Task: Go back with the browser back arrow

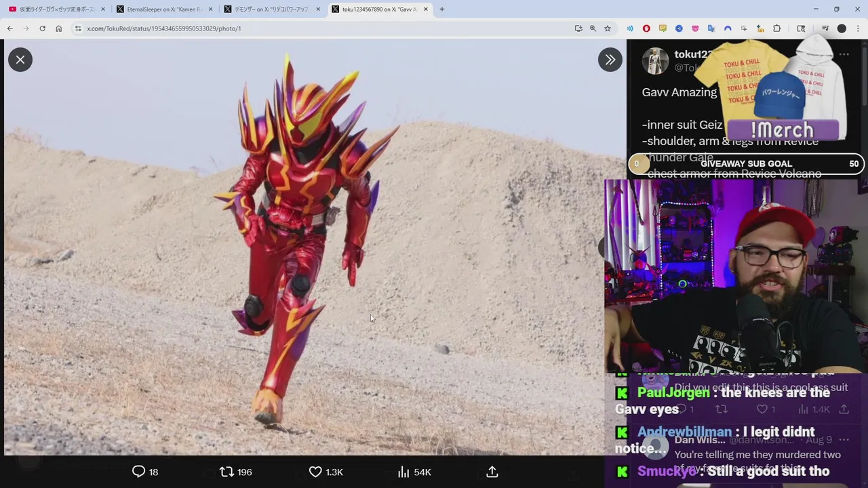Action: point(9,28)
